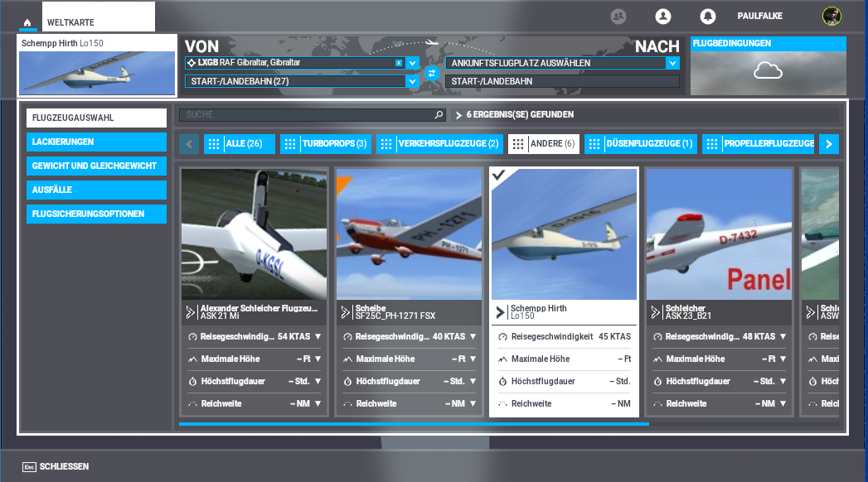
Task: Click SCHLIESSEN to close the panel
Action: coord(64,466)
